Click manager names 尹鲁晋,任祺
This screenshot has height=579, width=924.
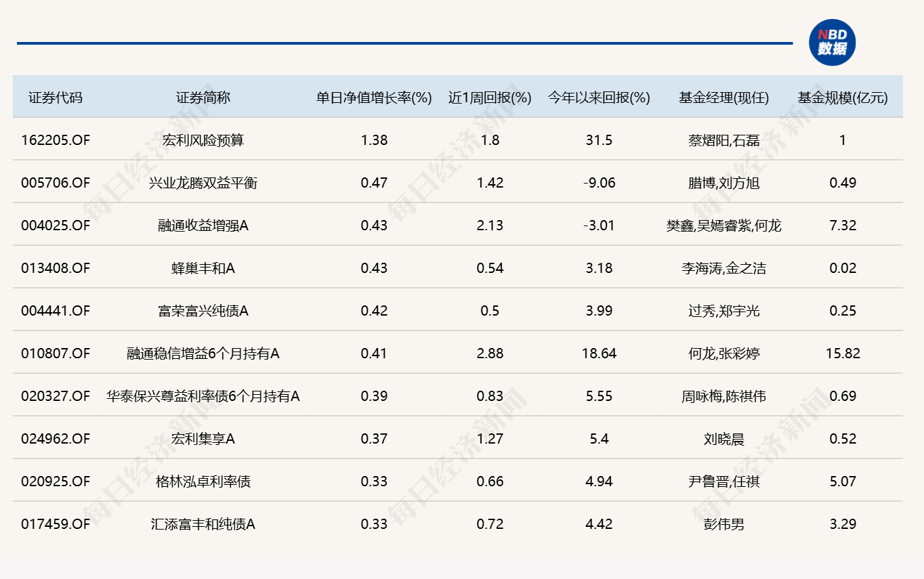(x=723, y=481)
